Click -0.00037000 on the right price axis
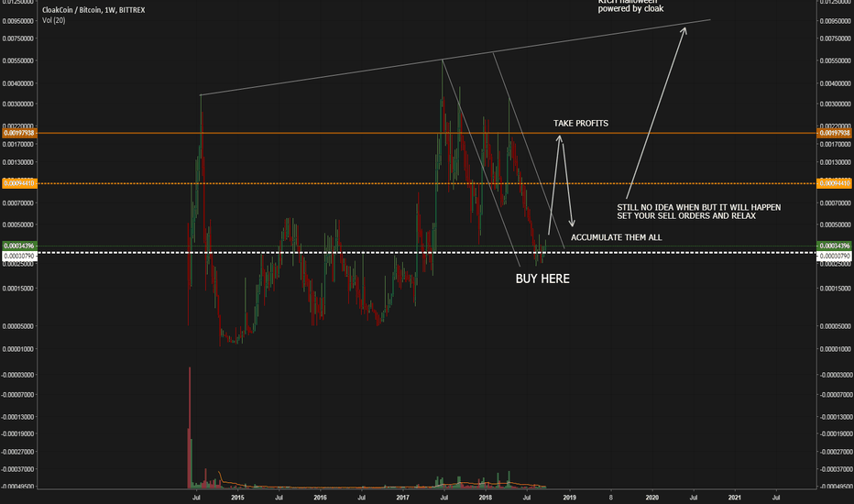Screen dimensions: 854x504 (835, 470)
